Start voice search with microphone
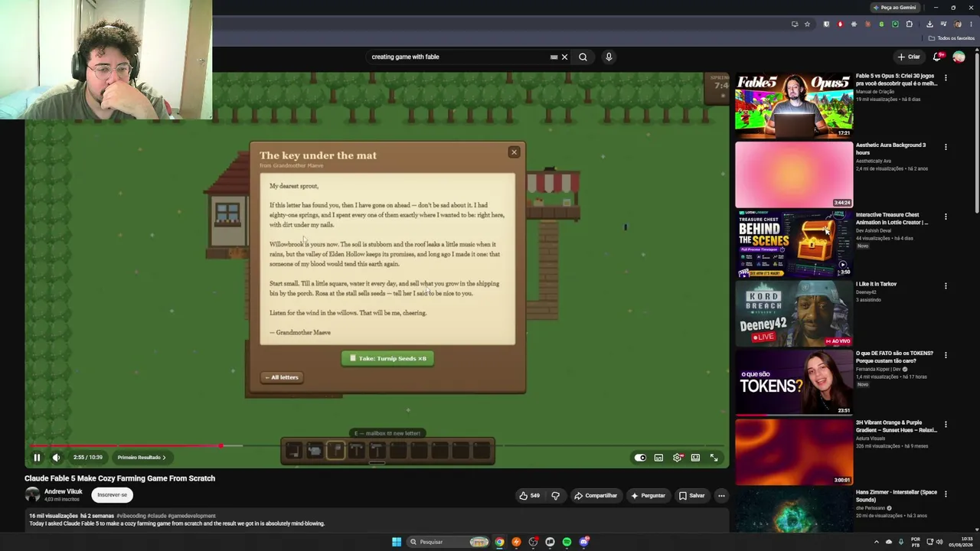Image resolution: width=980 pixels, height=551 pixels. (x=609, y=57)
